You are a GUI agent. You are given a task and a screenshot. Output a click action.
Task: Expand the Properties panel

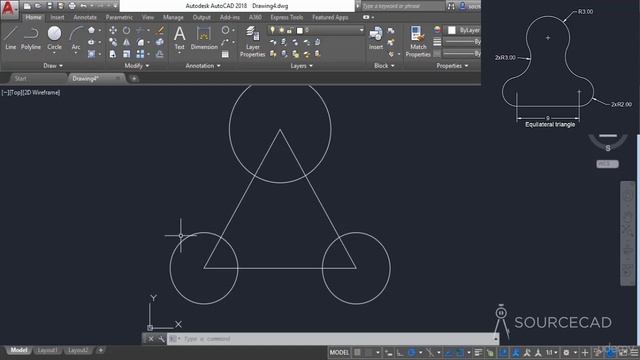[x=452, y=66]
